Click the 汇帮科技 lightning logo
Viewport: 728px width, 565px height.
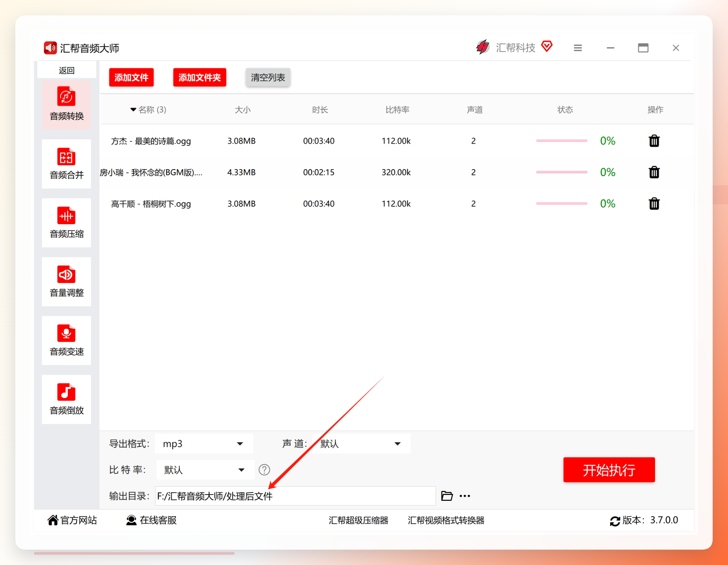(x=483, y=47)
